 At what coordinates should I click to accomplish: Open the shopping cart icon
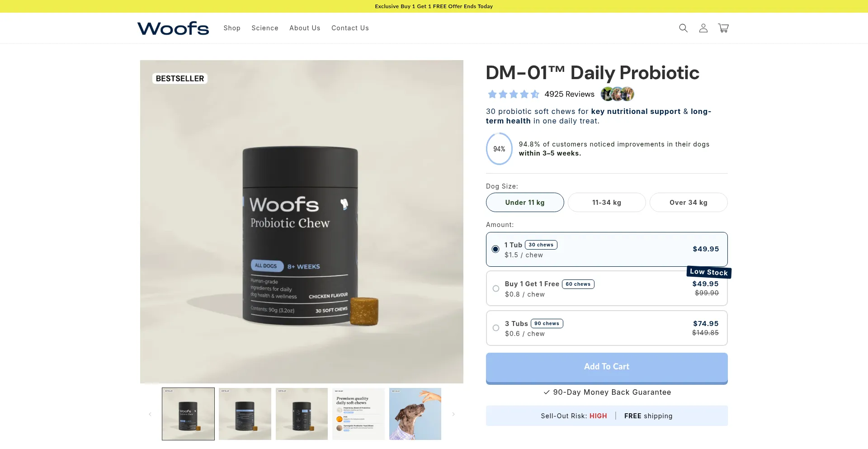point(723,28)
